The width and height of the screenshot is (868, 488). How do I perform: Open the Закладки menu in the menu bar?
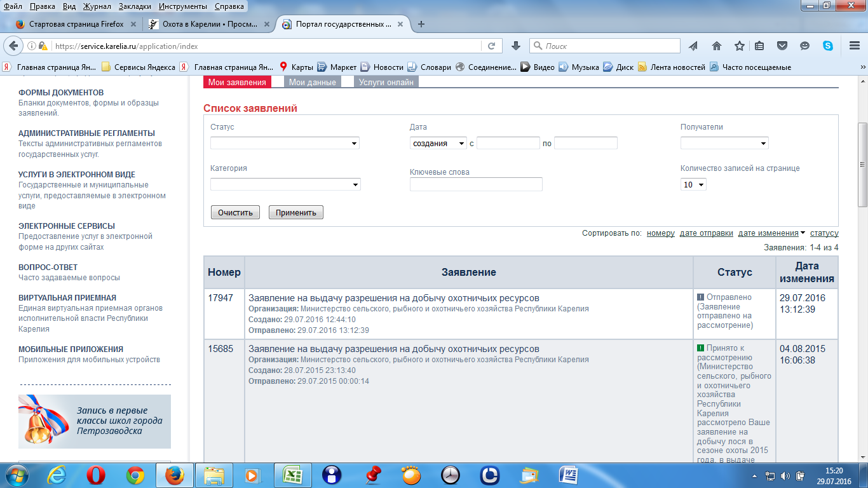click(x=135, y=6)
